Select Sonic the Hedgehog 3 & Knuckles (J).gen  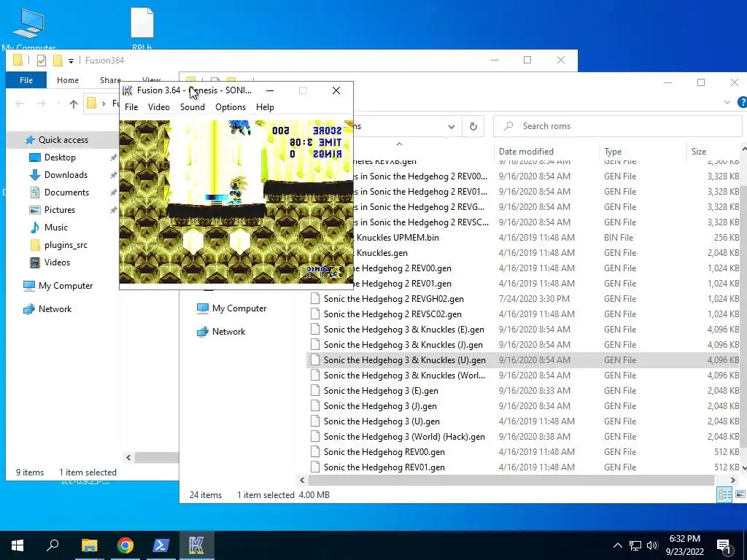coord(403,345)
